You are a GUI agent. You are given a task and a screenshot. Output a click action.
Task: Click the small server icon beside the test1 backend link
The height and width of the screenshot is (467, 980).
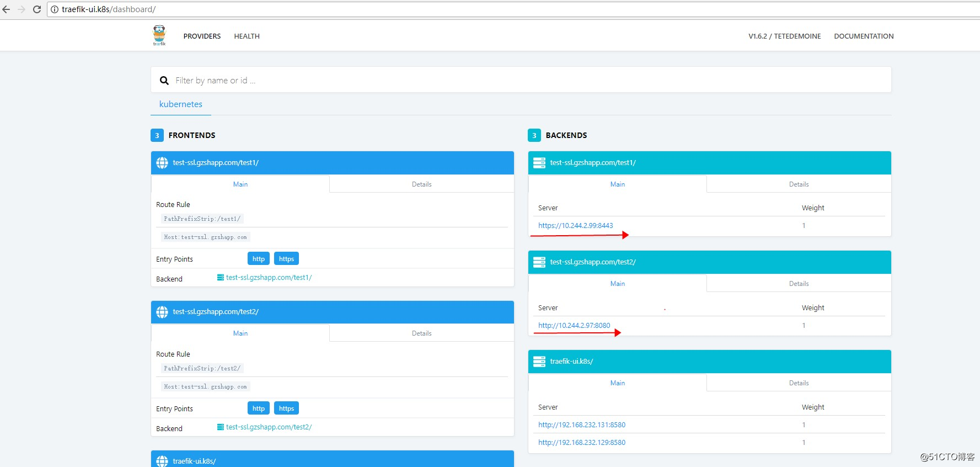[x=221, y=278]
